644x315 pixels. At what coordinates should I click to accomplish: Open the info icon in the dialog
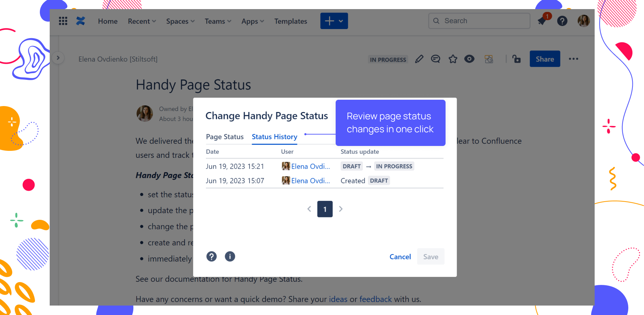(x=230, y=256)
